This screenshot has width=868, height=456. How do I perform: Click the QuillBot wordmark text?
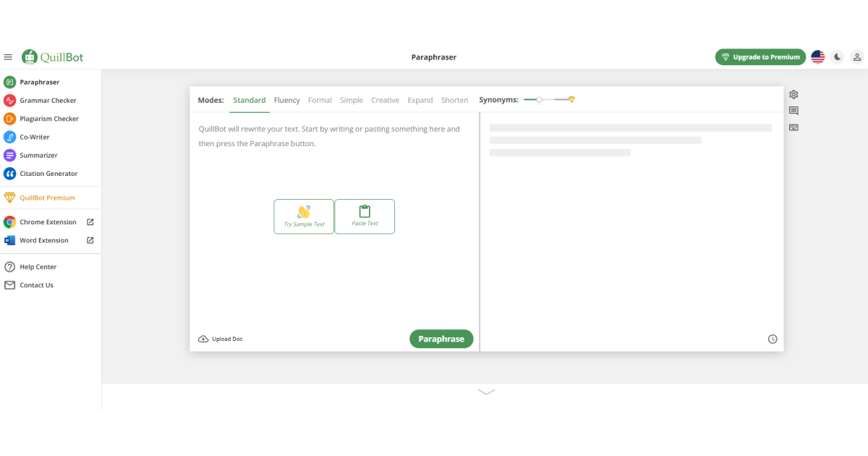[x=62, y=57]
